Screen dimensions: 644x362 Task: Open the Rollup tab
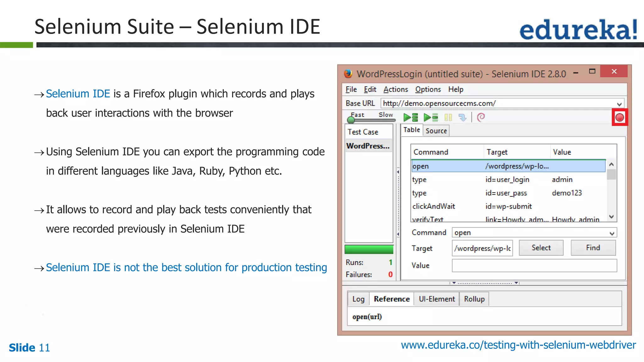tap(474, 299)
